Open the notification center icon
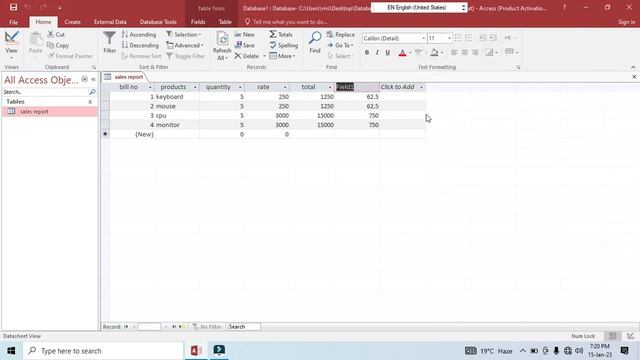This screenshot has width=640, height=360. pos(624,351)
